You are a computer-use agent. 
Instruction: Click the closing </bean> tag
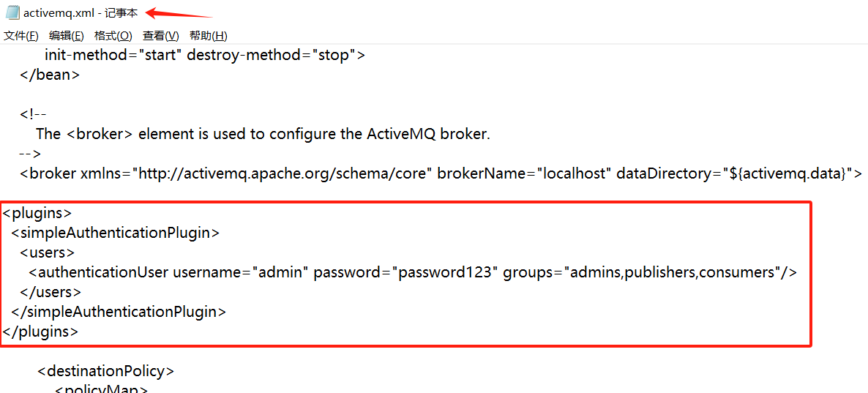(50, 75)
